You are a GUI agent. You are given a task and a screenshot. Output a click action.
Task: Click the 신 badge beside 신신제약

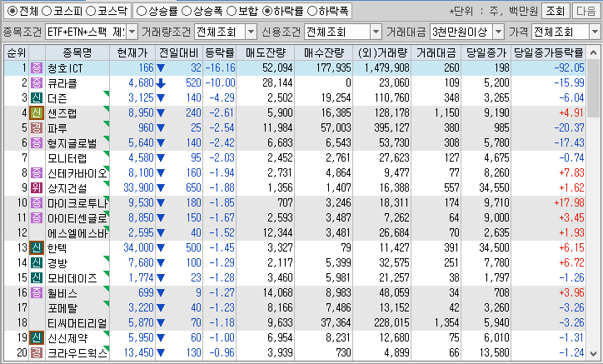[37, 338]
